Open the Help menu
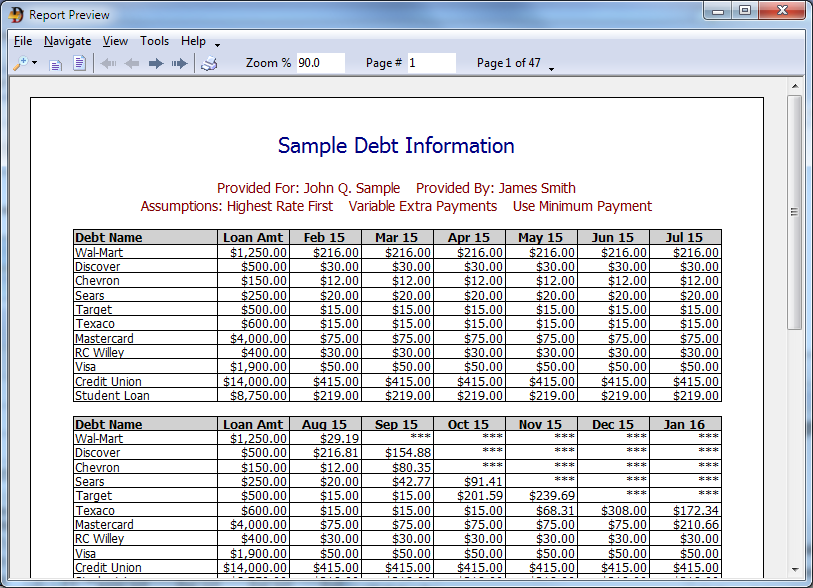 coord(193,41)
